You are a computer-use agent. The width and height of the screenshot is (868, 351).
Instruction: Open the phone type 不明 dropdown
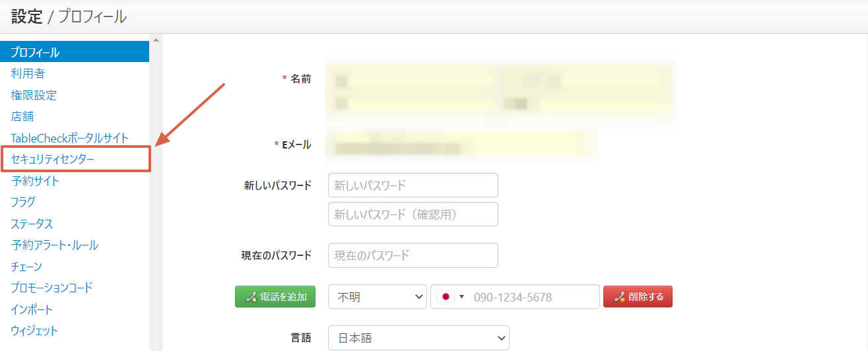point(378,297)
